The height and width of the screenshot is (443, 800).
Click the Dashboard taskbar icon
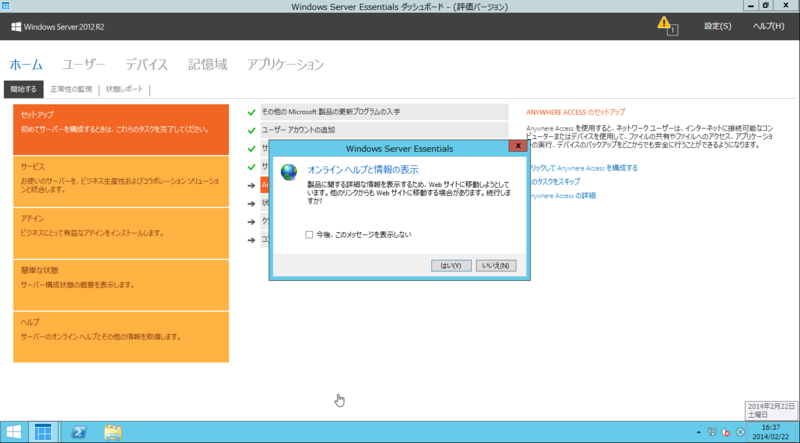43,432
